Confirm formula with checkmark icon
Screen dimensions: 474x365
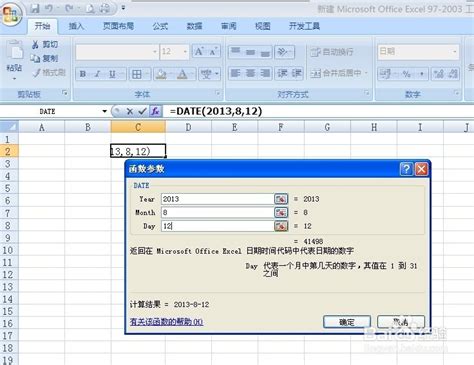coord(142,111)
